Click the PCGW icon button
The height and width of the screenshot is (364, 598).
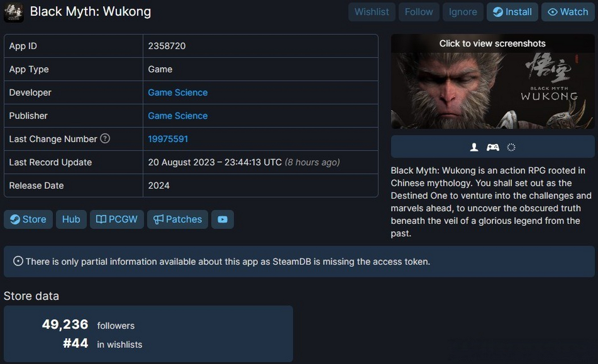tap(117, 219)
